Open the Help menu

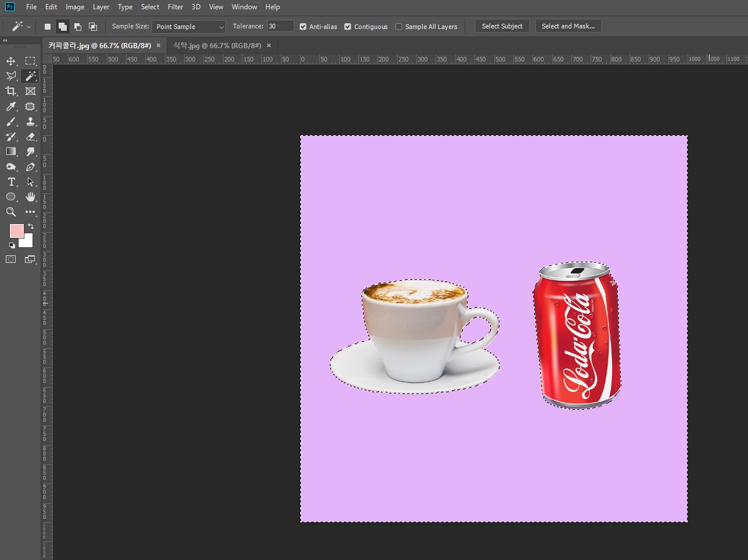point(272,7)
